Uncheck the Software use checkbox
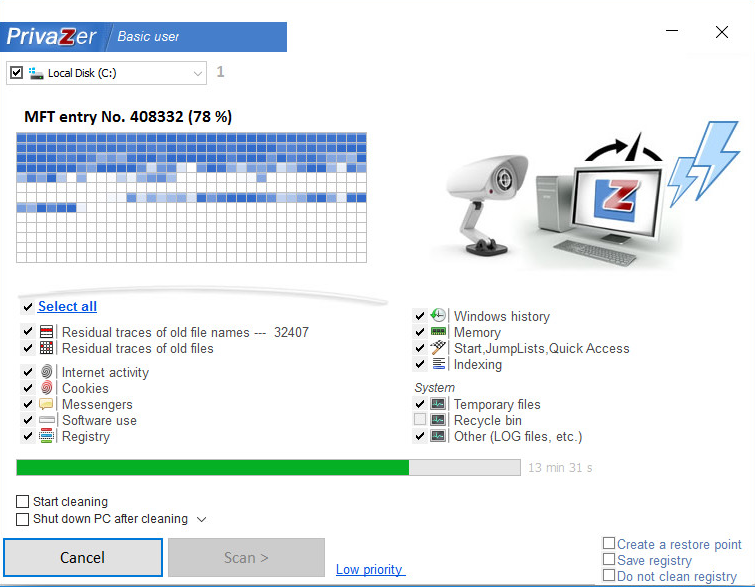The image size is (755, 587). click(27, 420)
